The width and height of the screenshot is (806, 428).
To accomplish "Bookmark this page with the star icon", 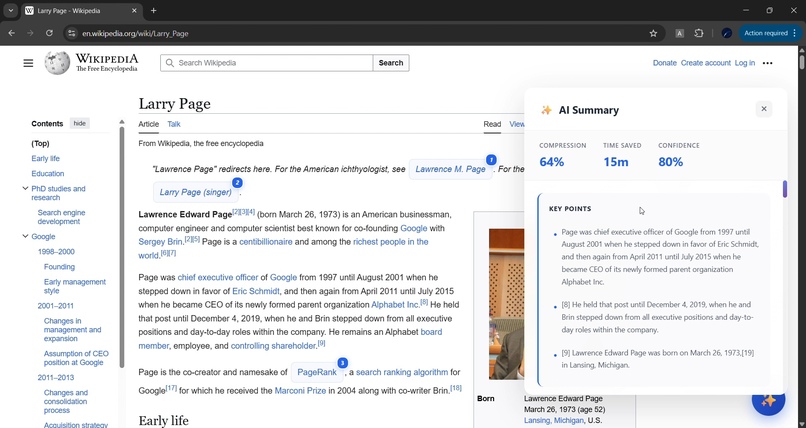I will tap(653, 33).
